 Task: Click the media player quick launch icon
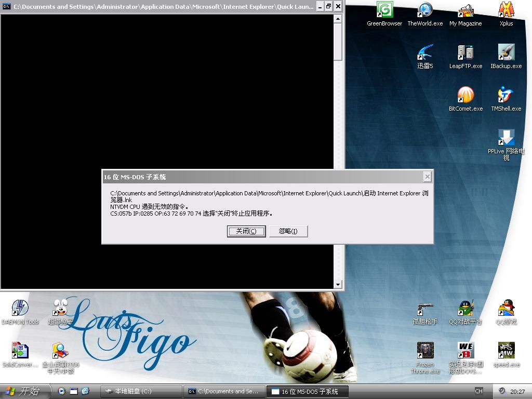61,391
